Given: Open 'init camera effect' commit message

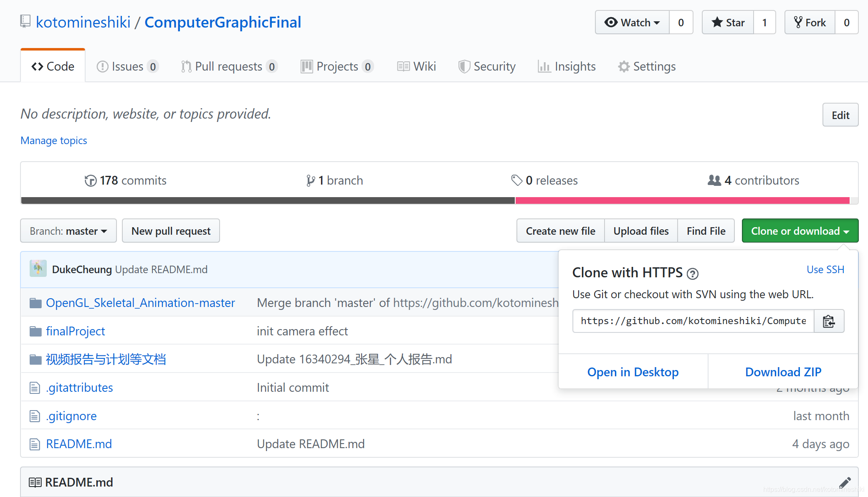Looking at the screenshot, I should coord(302,331).
